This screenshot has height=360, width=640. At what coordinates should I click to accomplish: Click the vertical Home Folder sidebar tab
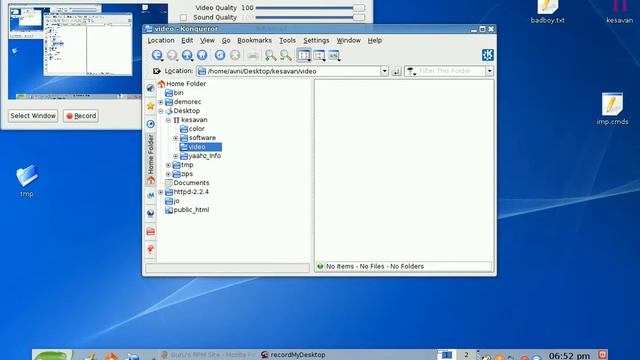[151, 159]
